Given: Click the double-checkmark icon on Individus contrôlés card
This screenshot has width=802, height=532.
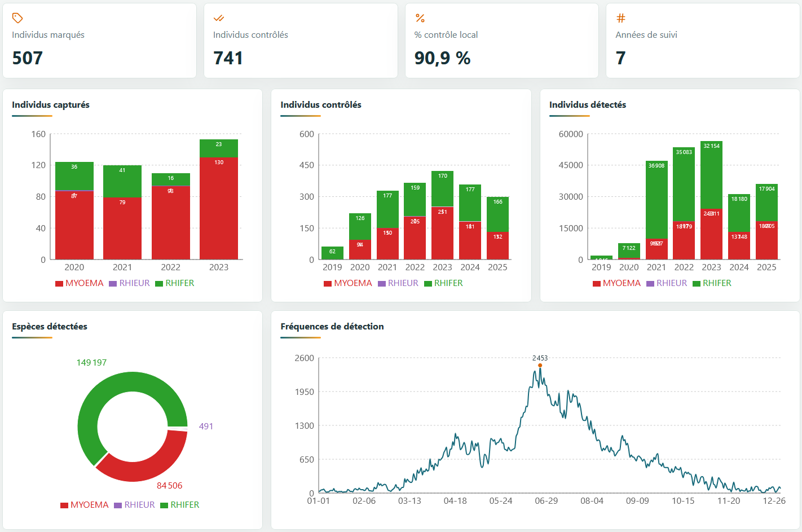Looking at the screenshot, I should (x=219, y=18).
